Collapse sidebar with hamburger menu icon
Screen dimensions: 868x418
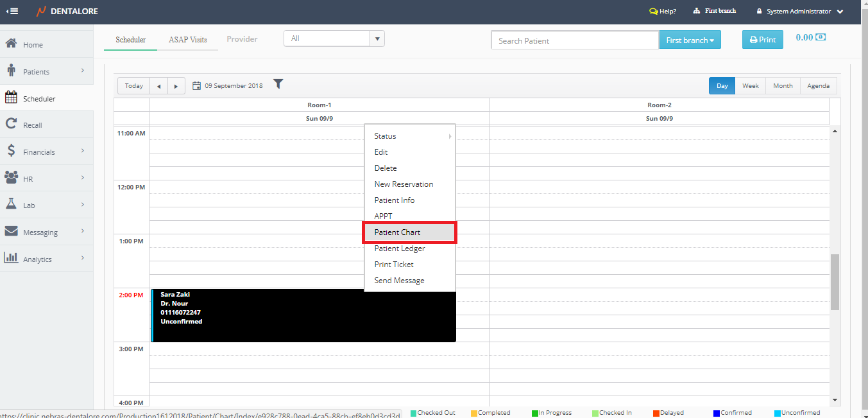[12, 11]
